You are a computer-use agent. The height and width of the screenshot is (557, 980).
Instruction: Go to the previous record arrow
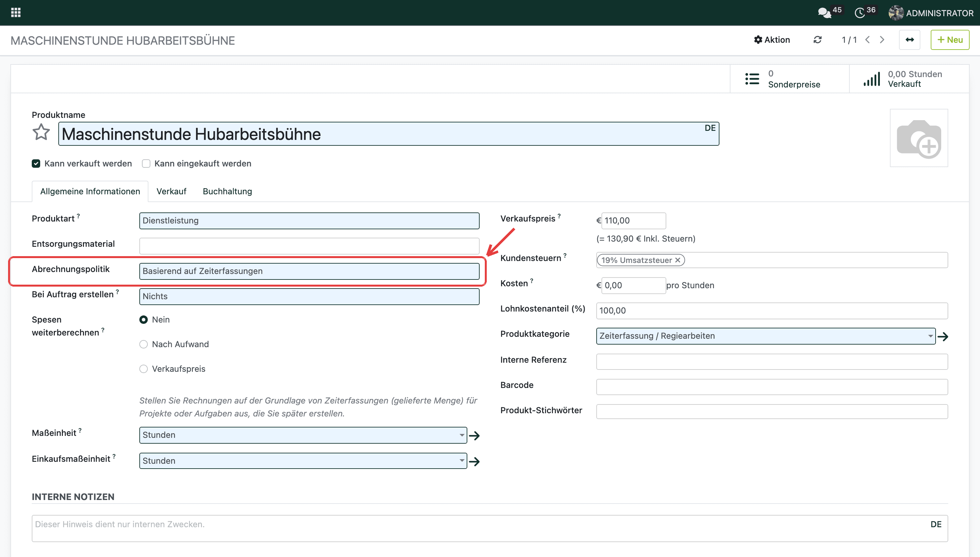[x=868, y=40]
